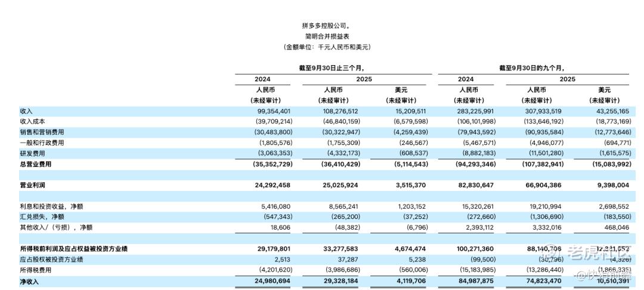Select the title 拼多多控股公司。
Viewport: 644px width, 290px height.
click(327, 26)
